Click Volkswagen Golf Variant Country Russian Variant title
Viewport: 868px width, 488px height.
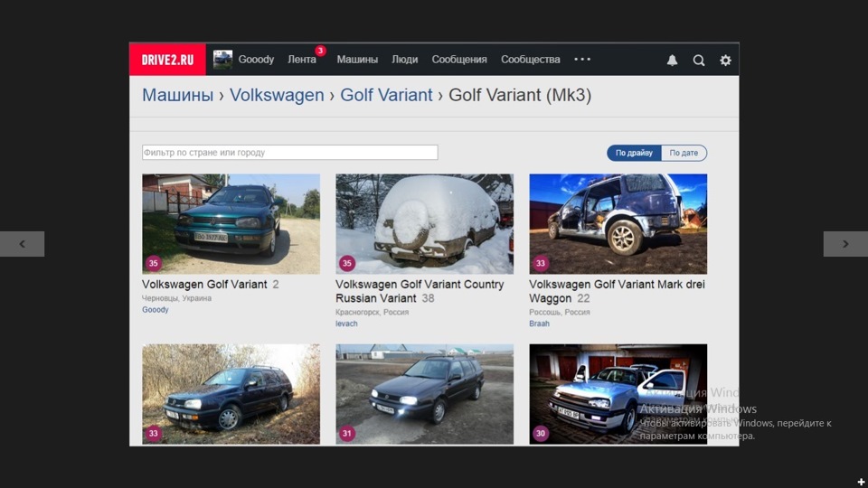coord(420,291)
